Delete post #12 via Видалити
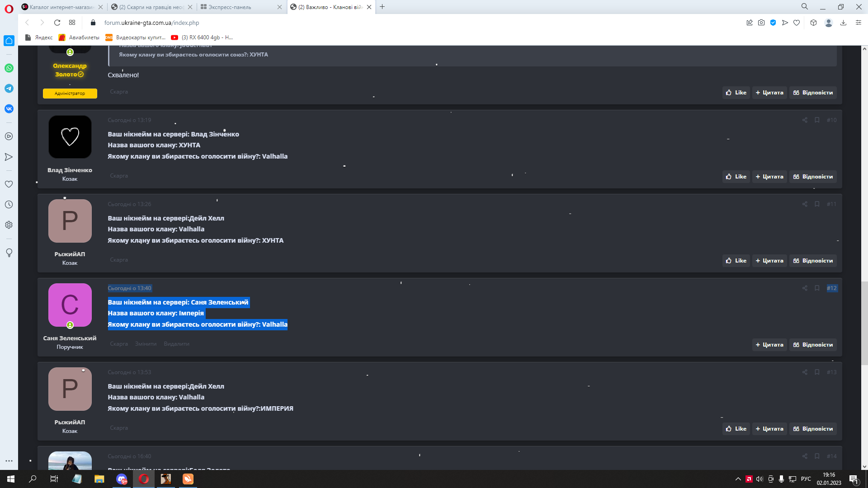Image resolution: width=868 pixels, height=488 pixels. point(176,344)
